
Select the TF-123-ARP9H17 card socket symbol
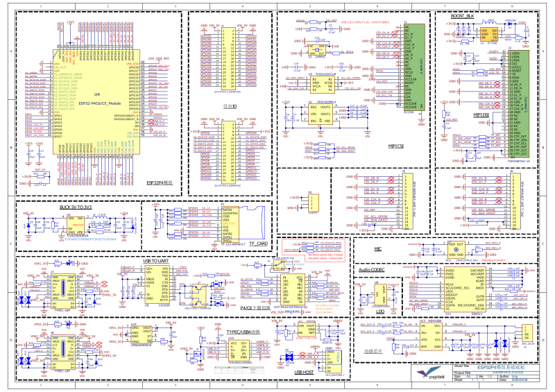pyautogui.click(x=243, y=224)
